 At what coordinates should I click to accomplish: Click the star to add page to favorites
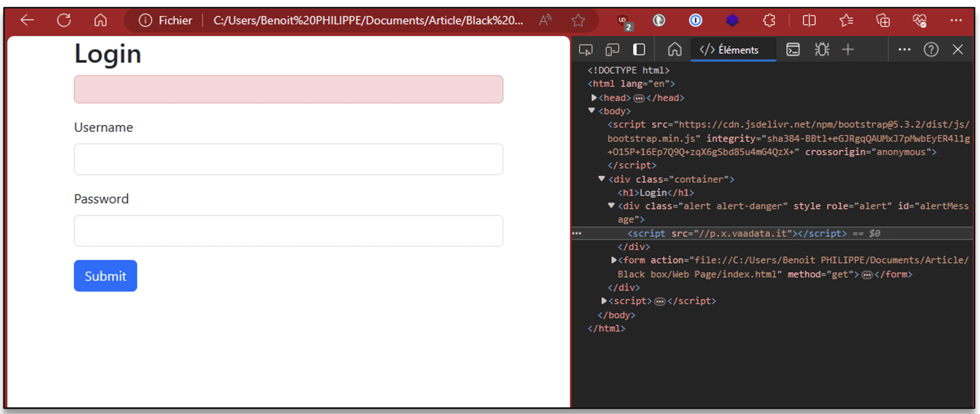point(578,20)
